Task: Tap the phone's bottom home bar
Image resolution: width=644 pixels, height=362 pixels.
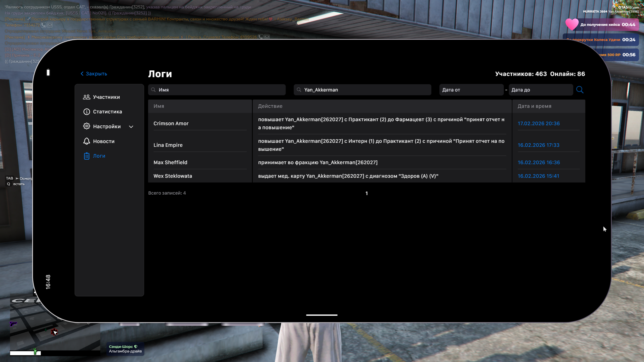Action: coord(321,315)
